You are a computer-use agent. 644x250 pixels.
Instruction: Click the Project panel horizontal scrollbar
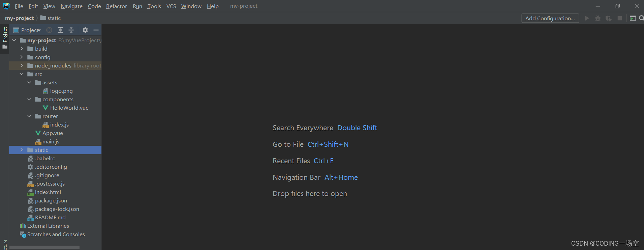pyautogui.click(x=44, y=247)
